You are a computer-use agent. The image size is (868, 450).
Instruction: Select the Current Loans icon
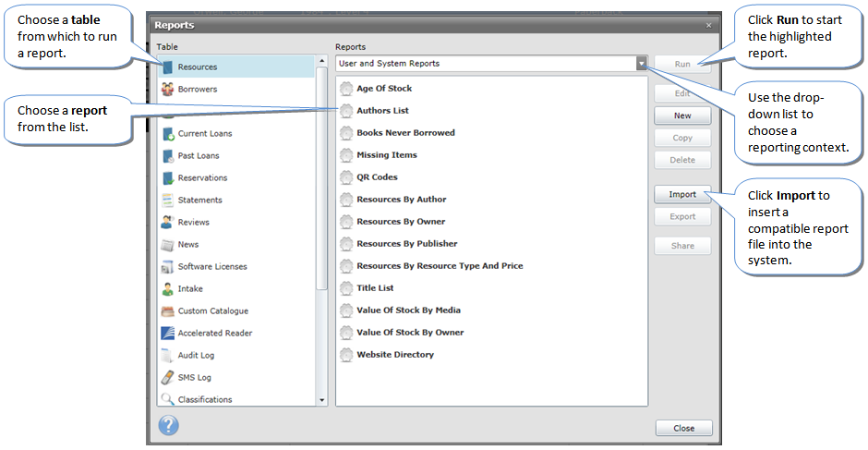coord(167,133)
